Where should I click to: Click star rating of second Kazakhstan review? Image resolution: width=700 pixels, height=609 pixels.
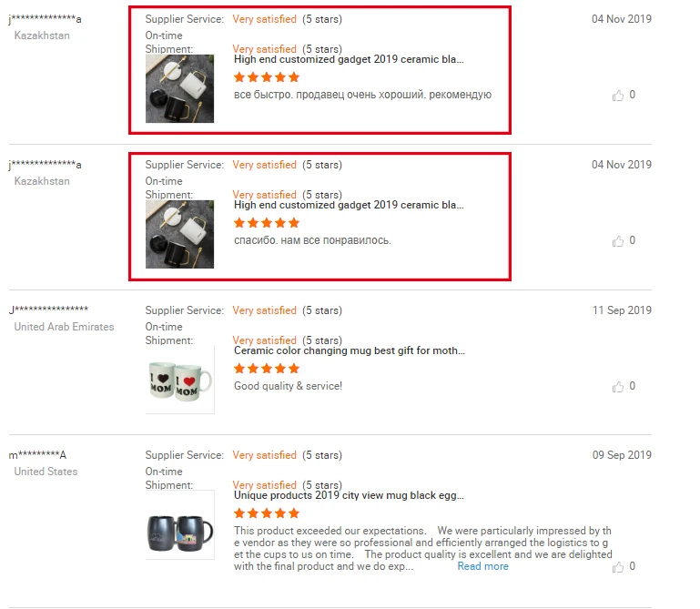pyautogui.click(x=267, y=223)
